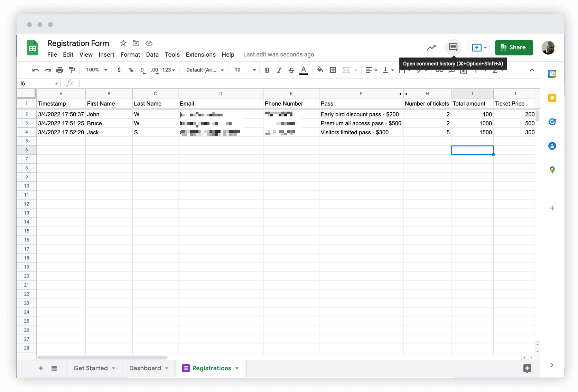The width and height of the screenshot is (578, 392).
Task: Toggle strikethrough formatting
Action: pyautogui.click(x=291, y=70)
